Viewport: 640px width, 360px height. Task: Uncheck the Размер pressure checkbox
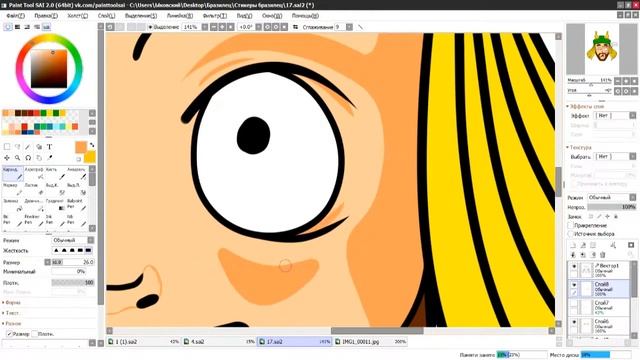9,334
